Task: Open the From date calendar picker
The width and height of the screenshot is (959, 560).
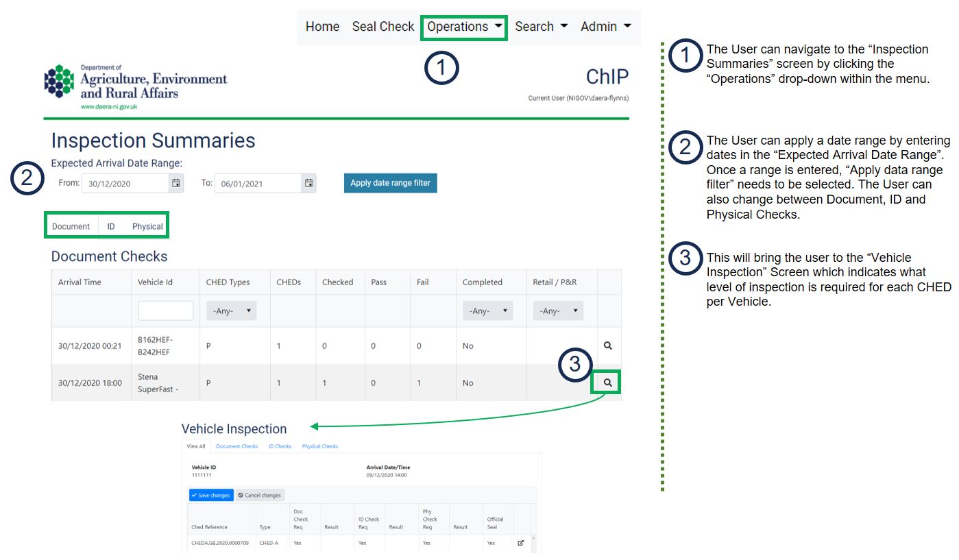Action: pyautogui.click(x=176, y=183)
